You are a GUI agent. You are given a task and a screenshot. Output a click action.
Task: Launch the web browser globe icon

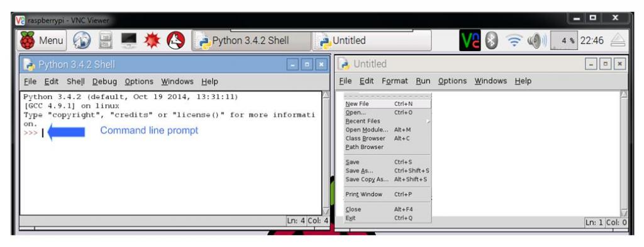(x=82, y=40)
